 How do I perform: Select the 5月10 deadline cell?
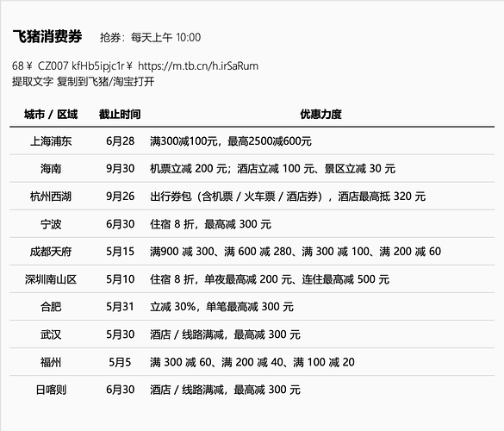pos(121,279)
